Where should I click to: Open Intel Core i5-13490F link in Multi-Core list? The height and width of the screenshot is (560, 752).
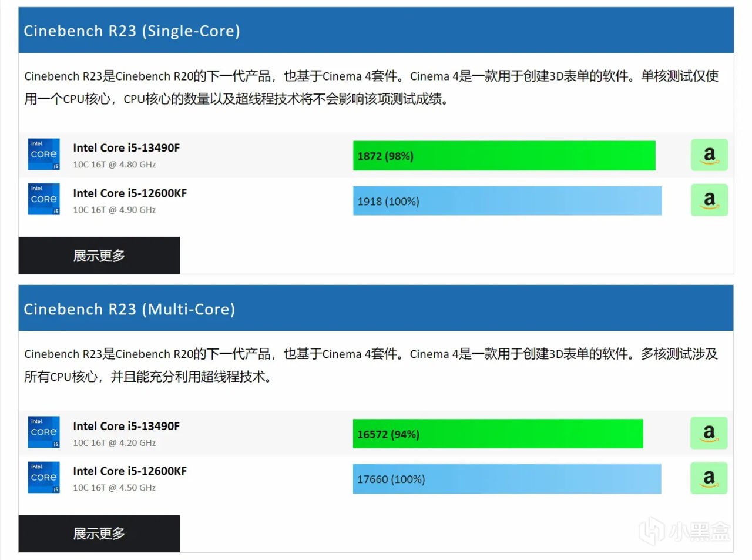coord(126,426)
